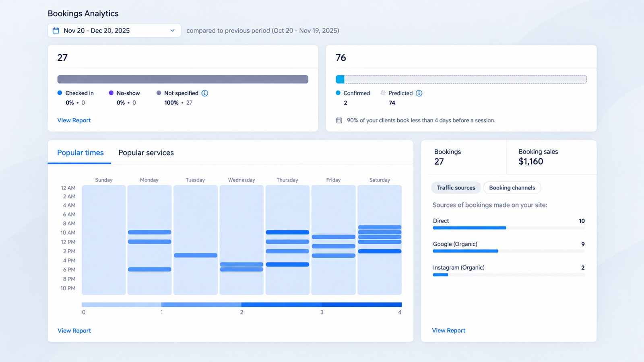Select the Traffic sources toggle pill
644x362 pixels.
point(456,188)
